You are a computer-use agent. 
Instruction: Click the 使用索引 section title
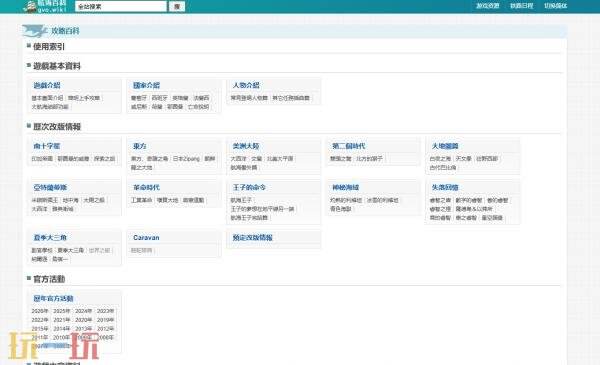49,47
